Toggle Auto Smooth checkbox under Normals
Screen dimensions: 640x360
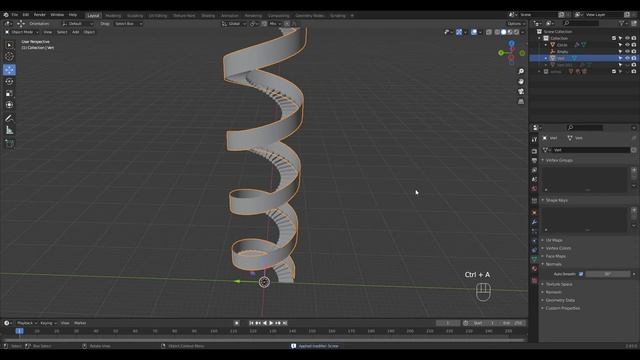581,274
